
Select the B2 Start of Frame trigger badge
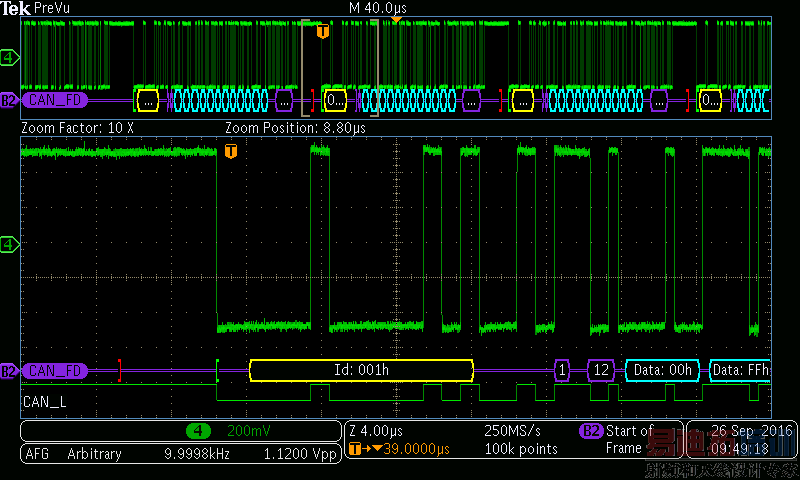(591, 431)
